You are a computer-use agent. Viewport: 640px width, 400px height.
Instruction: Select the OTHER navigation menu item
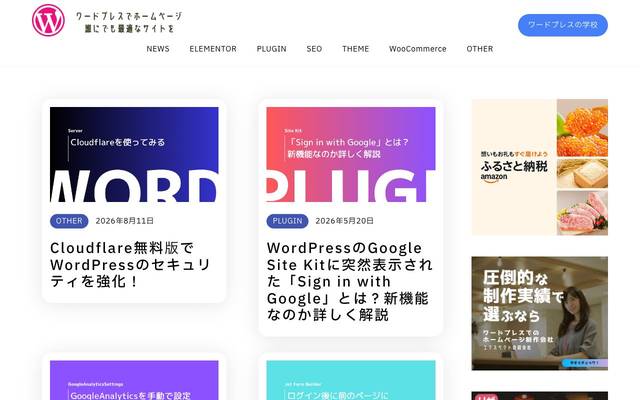point(480,49)
